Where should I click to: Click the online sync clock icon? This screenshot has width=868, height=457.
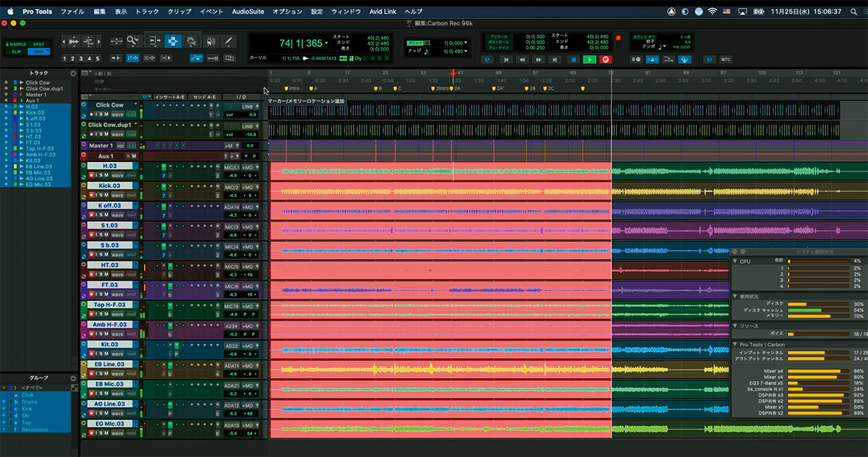click(488, 59)
